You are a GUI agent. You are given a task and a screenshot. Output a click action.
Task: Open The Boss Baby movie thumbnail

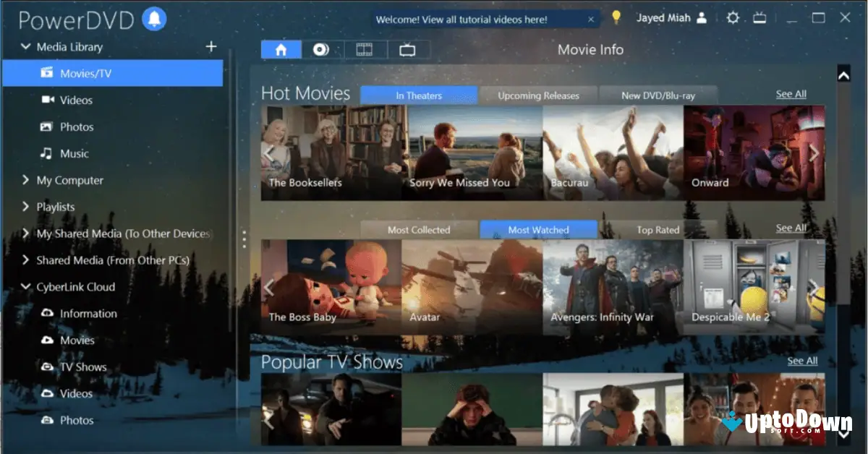[331, 282]
